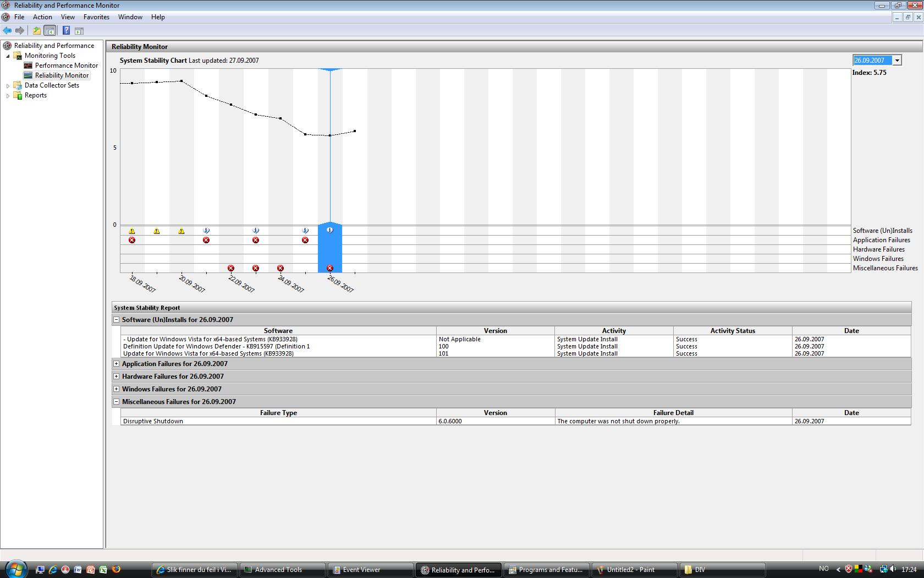Click software install info icon on 21.09.2007

[206, 231]
